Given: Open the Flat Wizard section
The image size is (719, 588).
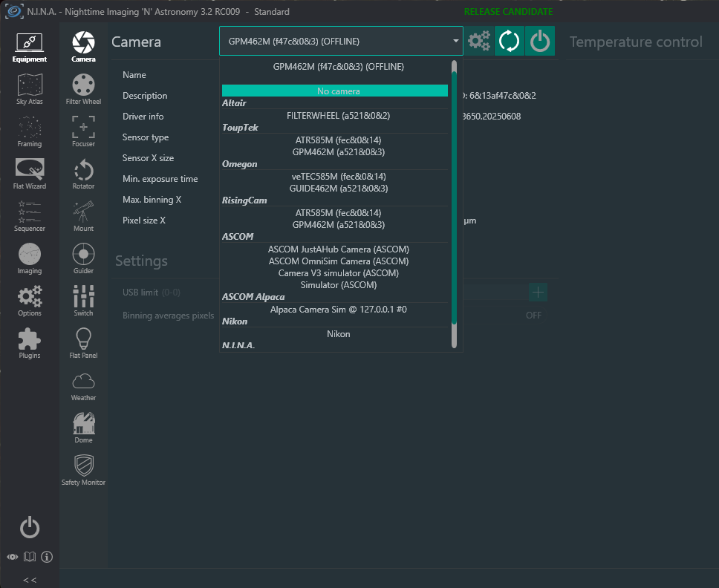Looking at the screenshot, I should [30, 174].
